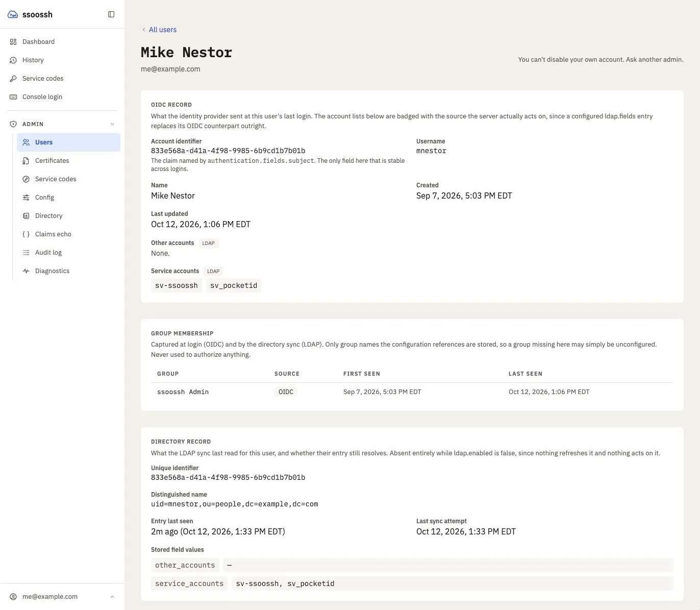
Task: Go to History in the sidebar
Action: coord(62,60)
